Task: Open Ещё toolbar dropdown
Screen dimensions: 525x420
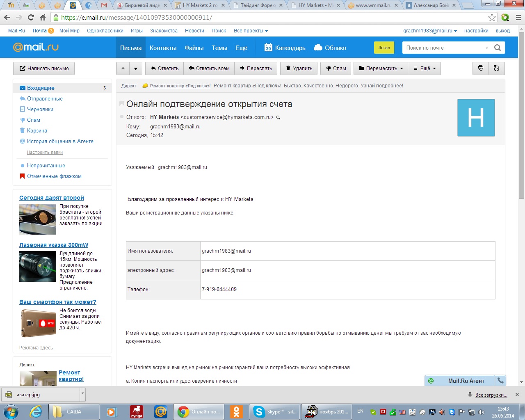Action: click(425, 68)
